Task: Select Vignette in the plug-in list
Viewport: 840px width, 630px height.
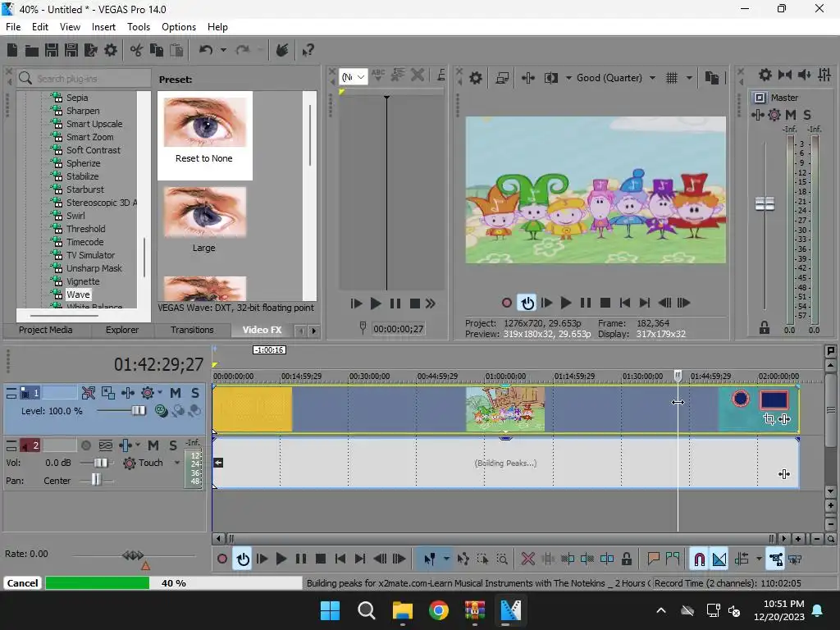Action: (x=83, y=281)
